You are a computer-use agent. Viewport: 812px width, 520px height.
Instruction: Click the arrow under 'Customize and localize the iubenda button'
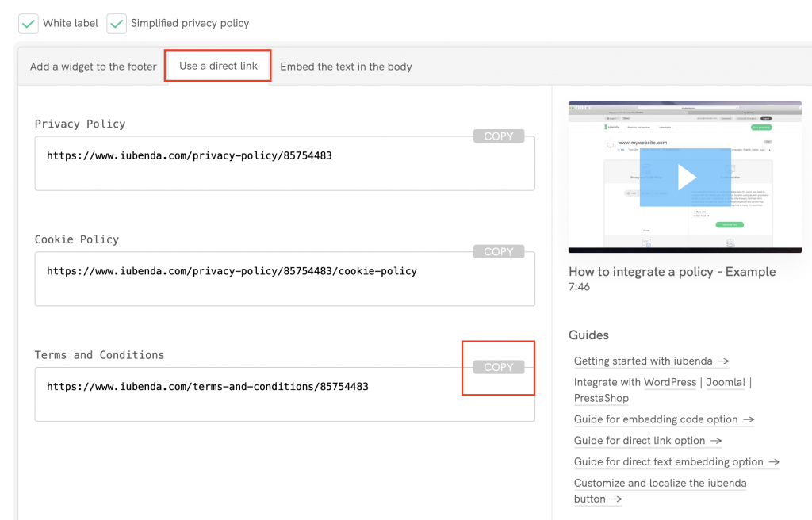coord(616,499)
